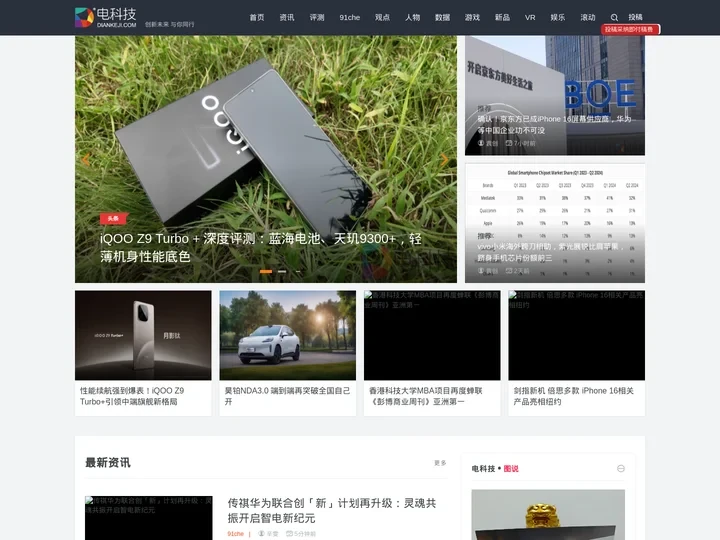The width and height of the screenshot is (720, 540).
Task: Open 评测 navigation item
Action: tap(317, 17)
